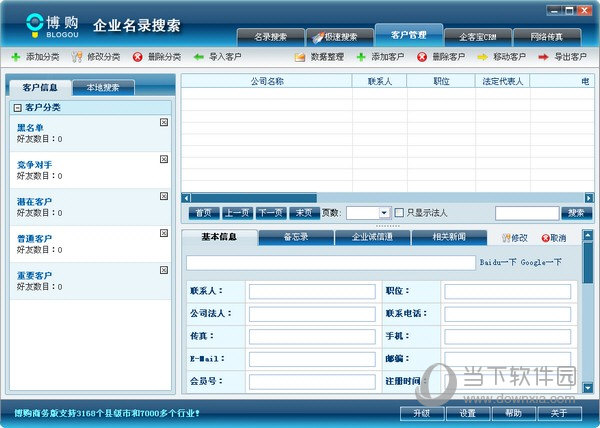Click the 联系人 input field

pos(312,291)
